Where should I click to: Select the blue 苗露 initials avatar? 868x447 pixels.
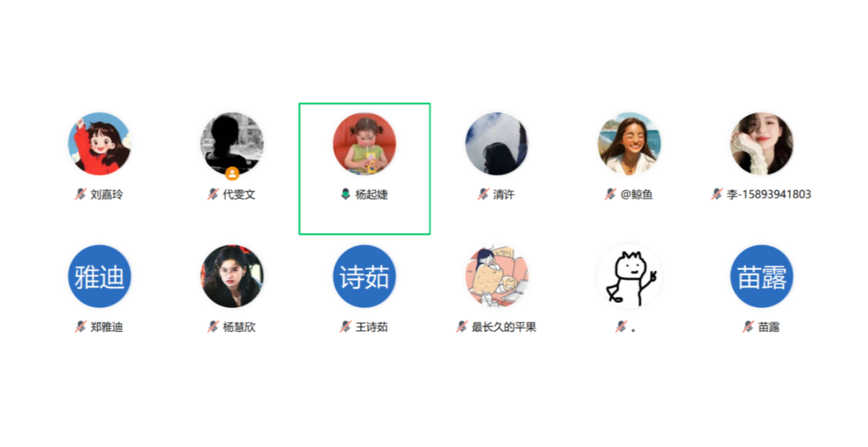[762, 277]
